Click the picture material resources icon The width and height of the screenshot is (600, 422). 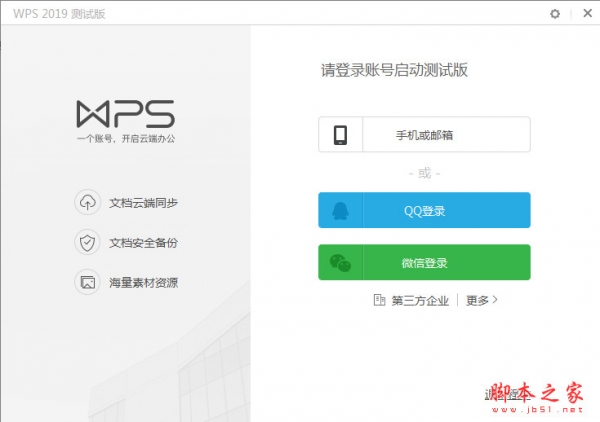coord(88,282)
